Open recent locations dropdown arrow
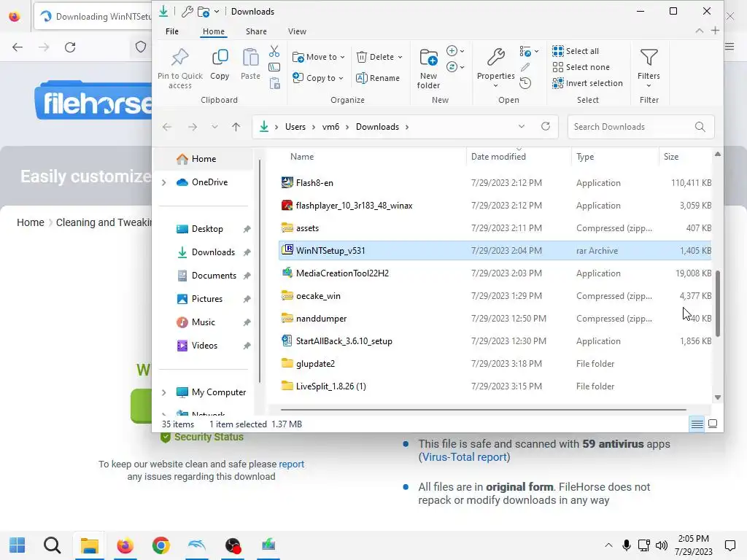This screenshot has width=747, height=560. (x=215, y=127)
